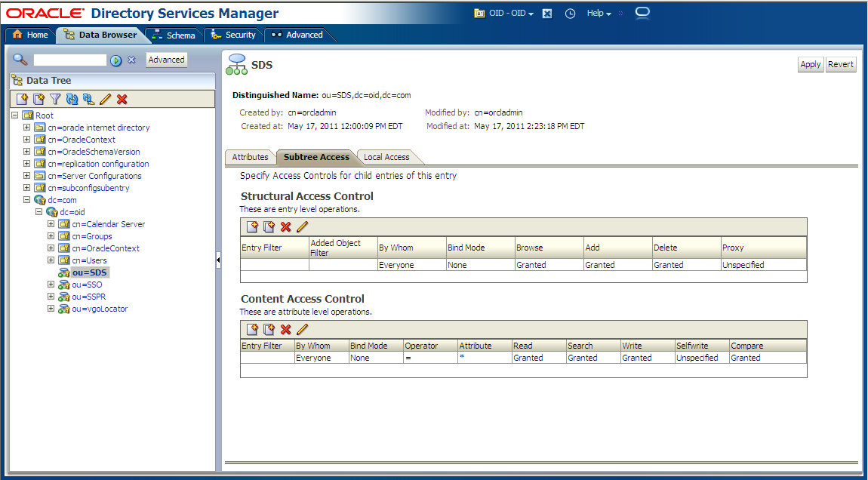
Task: Click the Proxy column header
Action: 763,248
